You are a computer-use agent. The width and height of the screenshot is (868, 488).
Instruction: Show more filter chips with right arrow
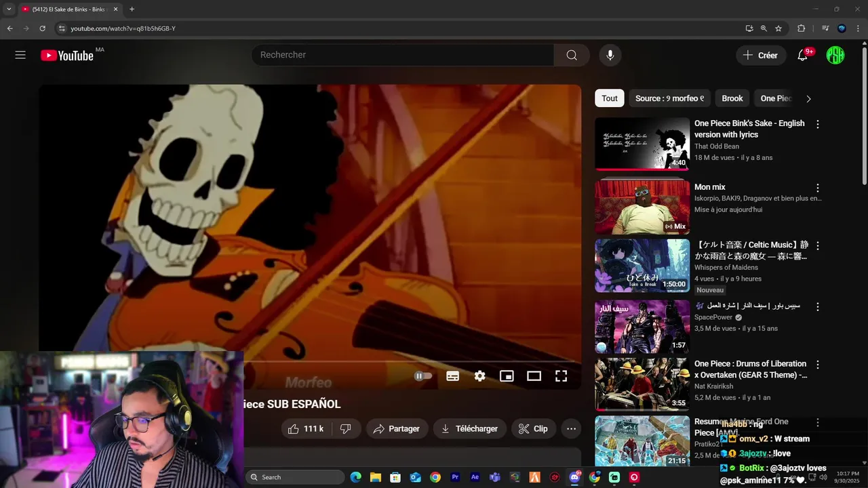[808, 98]
